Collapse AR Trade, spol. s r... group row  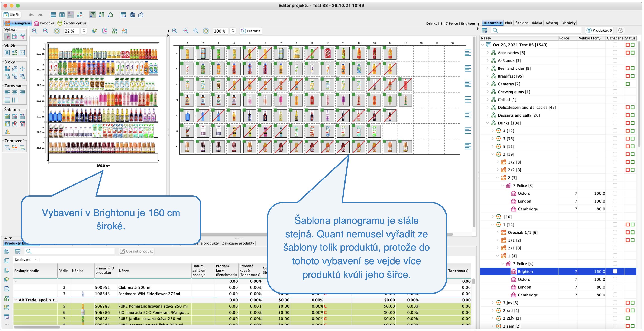point(16,300)
